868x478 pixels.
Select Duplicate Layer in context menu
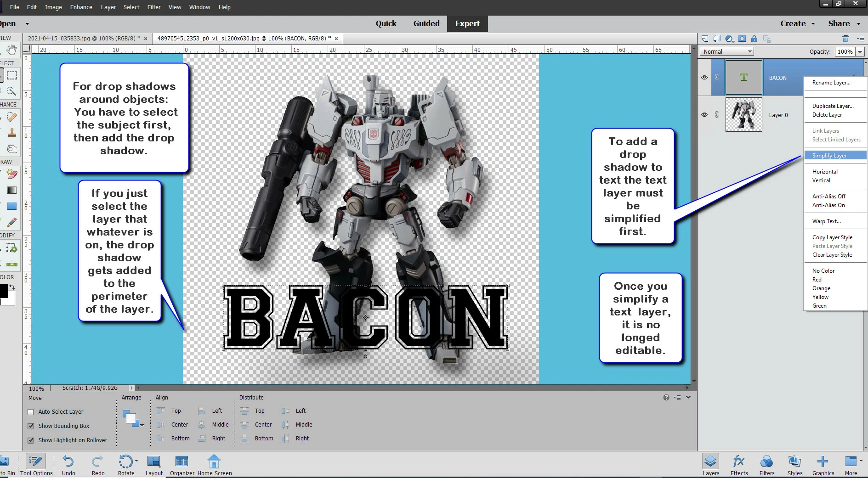(x=835, y=106)
